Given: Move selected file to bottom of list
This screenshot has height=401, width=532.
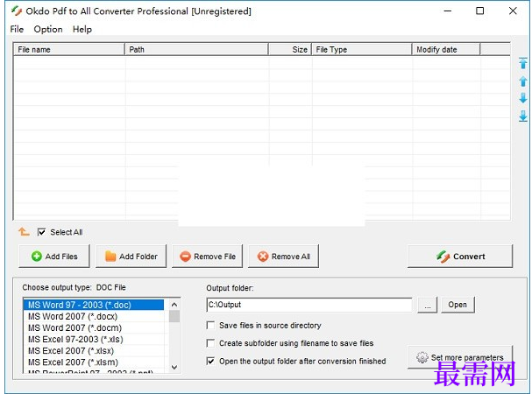Looking at the screenshot, I should pyautogui.click(x=523, y=116).
